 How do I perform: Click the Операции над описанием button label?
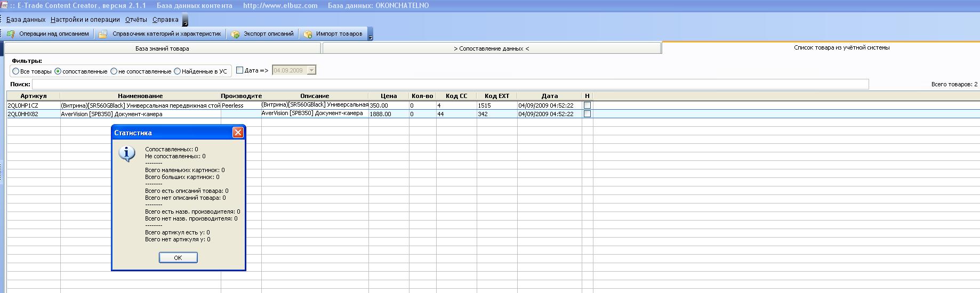[x=54, y=34]
